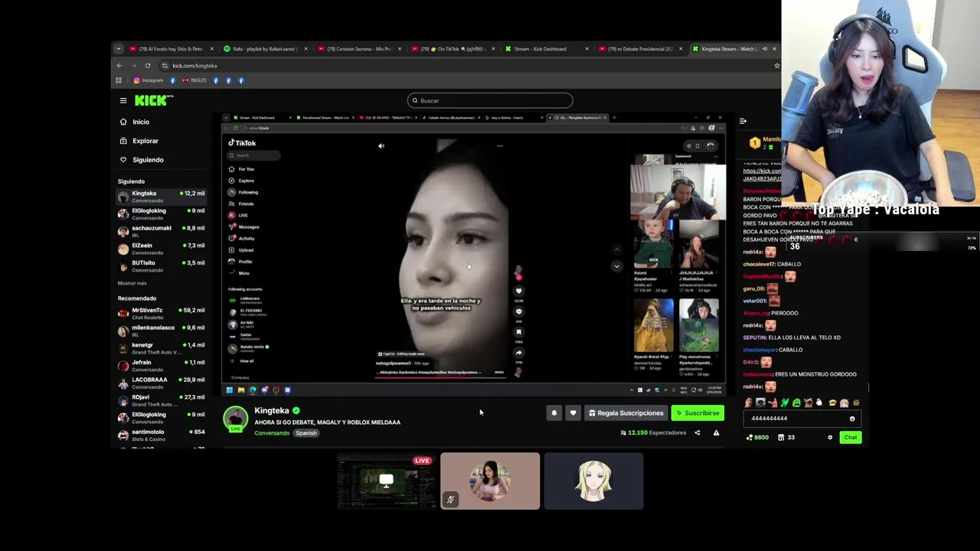Click the KICK logo
Image resolution: width=980 pixels, height=551 pixels.
coord(154,100)
